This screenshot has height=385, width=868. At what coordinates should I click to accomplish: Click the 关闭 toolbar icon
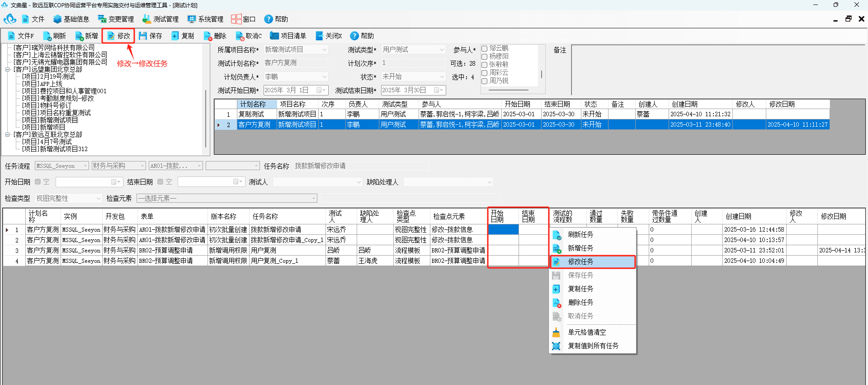point(319,36)
